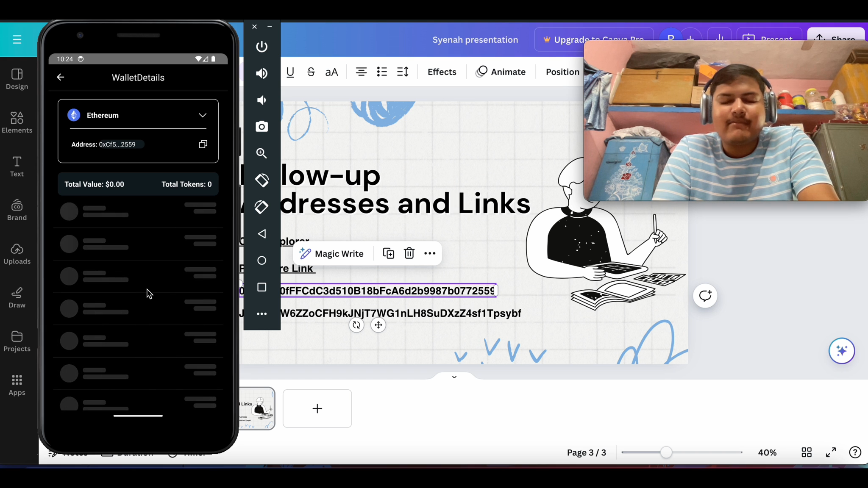Toggle bulleted list formatting

tap(382, 72)
